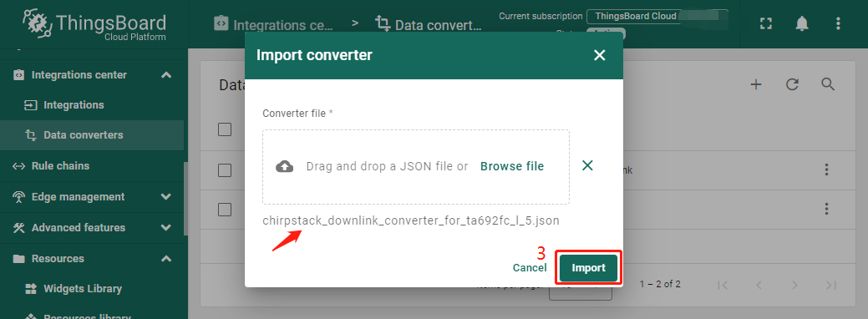The height and width of the screenshot is (319, 868).
Task: Click the Integrations arrow-box icon
Action: point(30,105)
